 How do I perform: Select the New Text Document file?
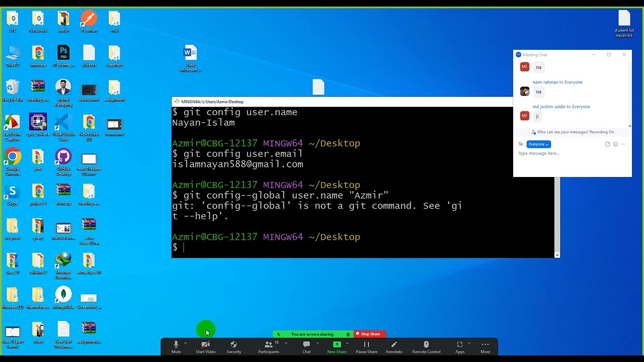pos(63,335)
